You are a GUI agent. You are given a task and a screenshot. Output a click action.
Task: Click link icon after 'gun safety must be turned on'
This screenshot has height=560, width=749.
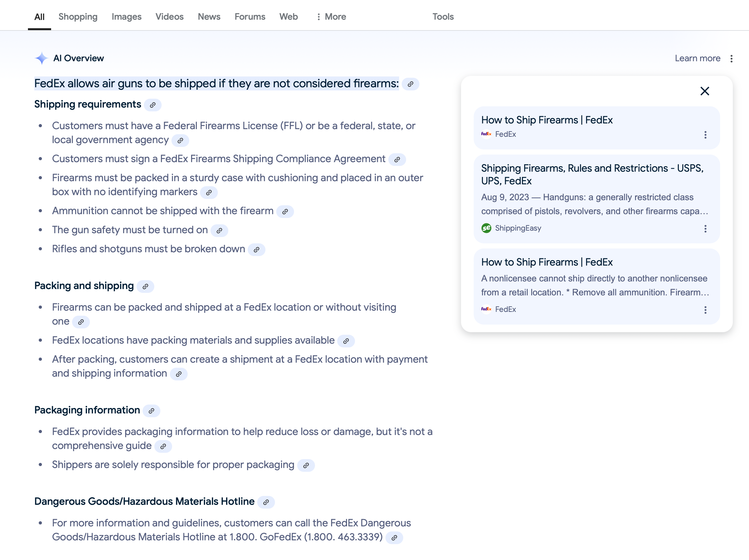coord(219,230)
